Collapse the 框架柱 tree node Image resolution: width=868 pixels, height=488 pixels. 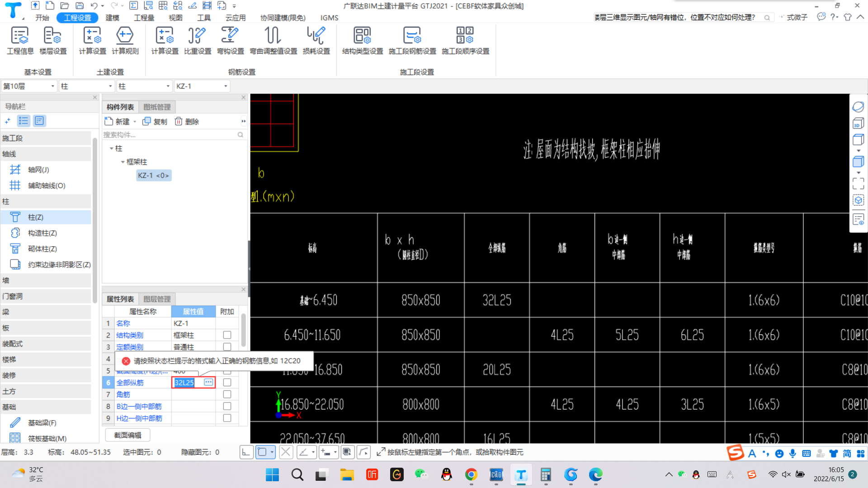(123, 162)
